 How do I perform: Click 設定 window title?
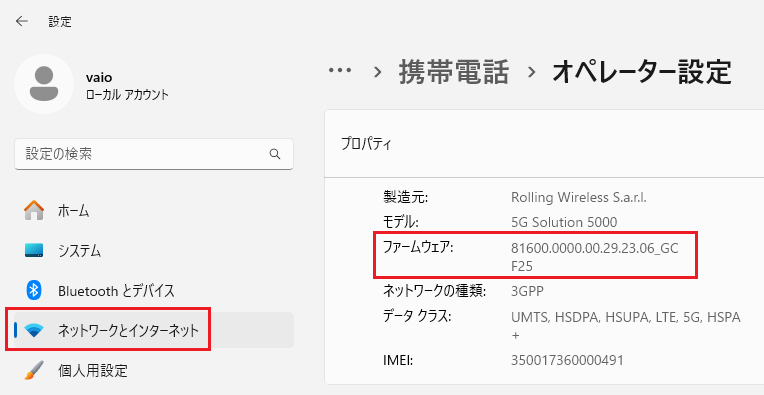point(60,22)
